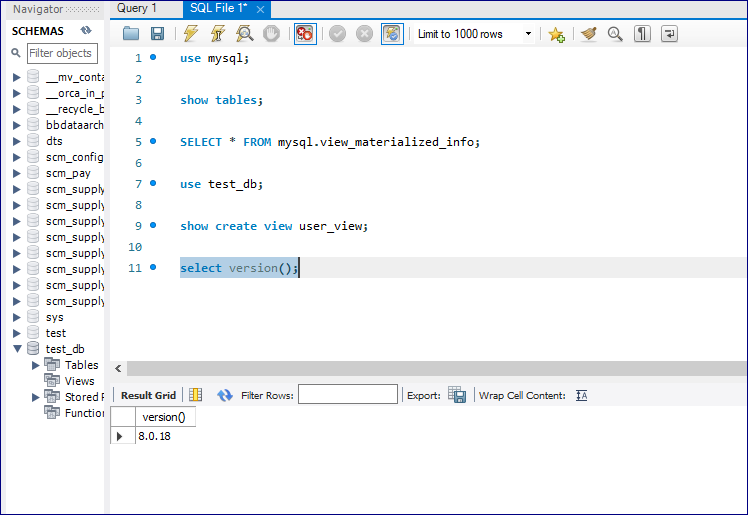Click the 'use test_db;' statement
This screenshot has height=515, width=748.
(221, 184)
